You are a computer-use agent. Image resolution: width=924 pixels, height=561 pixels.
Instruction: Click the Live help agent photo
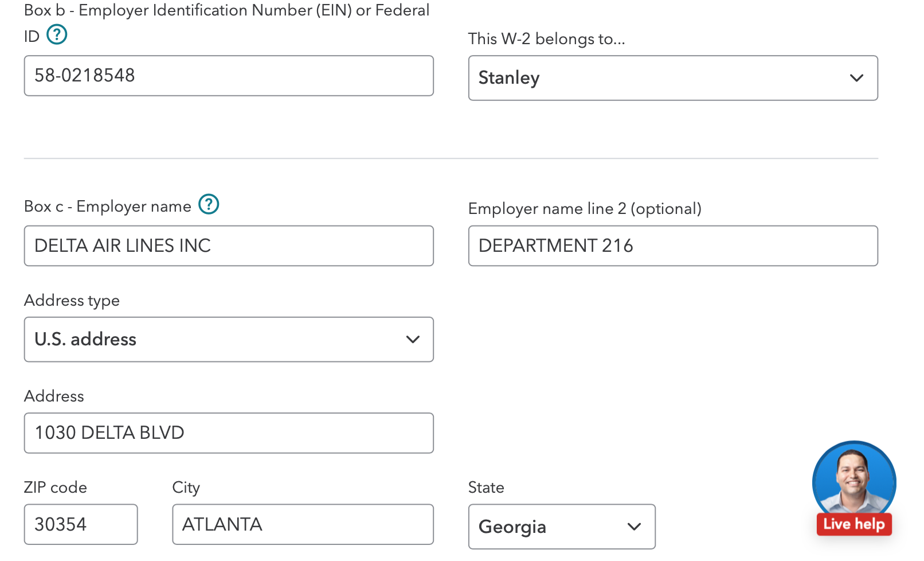pyautogui.click(x=853, y=479)
